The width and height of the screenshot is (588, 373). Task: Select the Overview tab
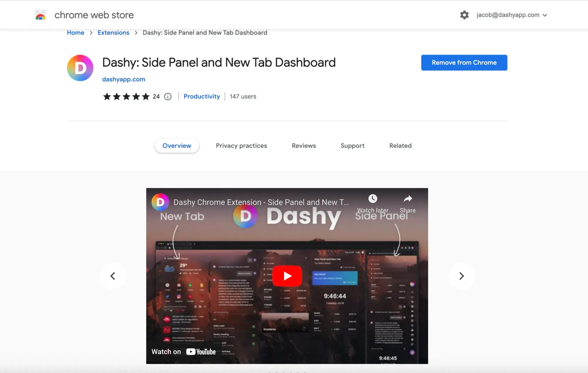(177, 146)
